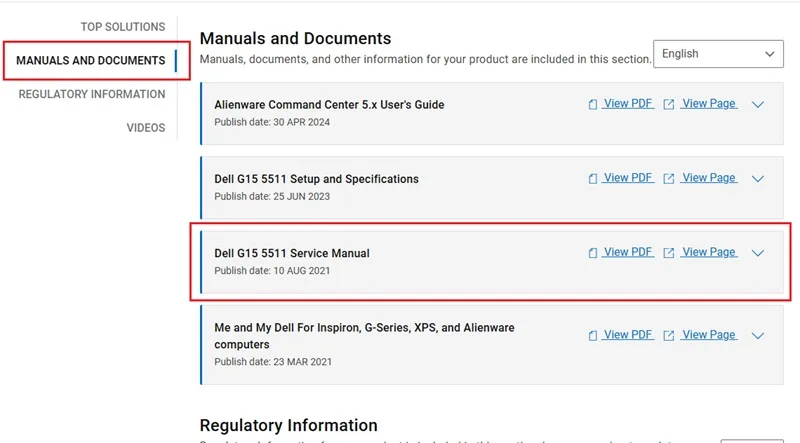Image resolution: width=800 pixels, height=443 pixels.
Task: Click publish date 23 MAR 2021
Action: tap(273, 362)
